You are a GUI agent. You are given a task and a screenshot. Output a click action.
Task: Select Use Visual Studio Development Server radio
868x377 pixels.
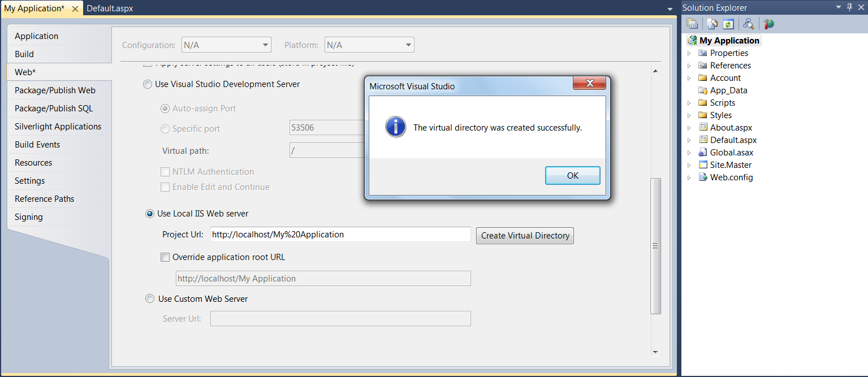coord(149,84)
